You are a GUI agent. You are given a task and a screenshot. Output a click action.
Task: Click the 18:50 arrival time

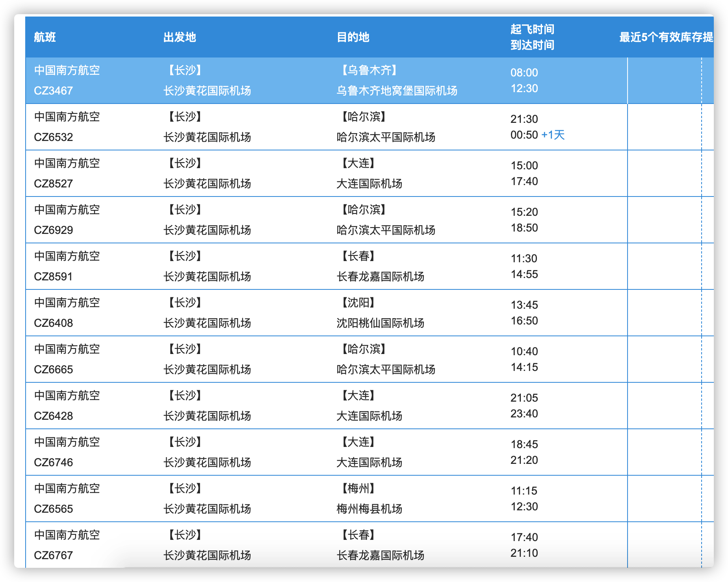tap(524, 228)
